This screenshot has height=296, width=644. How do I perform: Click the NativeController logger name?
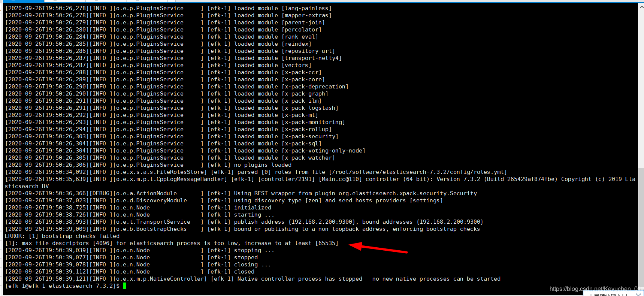tap(160, 279)
